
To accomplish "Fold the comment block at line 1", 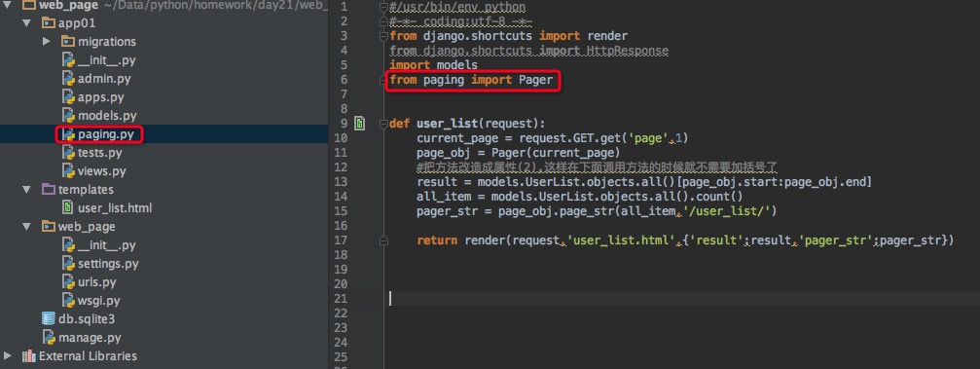I will point(383,8).
